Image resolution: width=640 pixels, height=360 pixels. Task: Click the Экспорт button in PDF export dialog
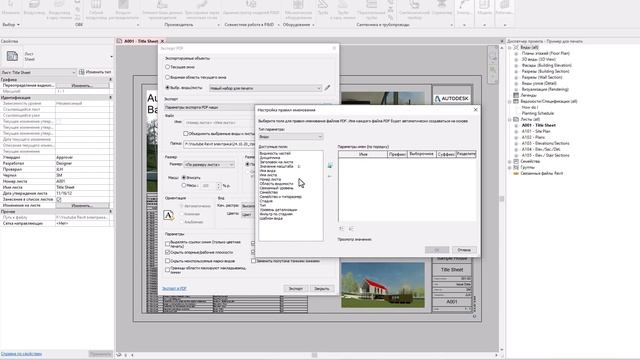296,289
